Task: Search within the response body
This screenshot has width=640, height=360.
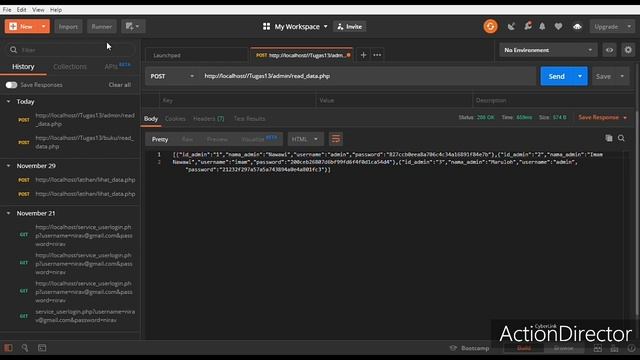Action: coord(621,138)
